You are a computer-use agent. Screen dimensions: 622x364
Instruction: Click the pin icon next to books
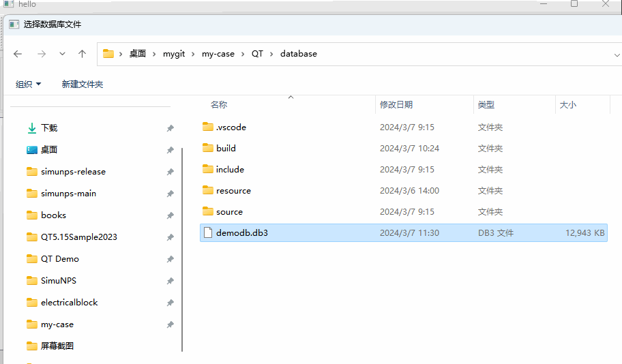point(171,215)
